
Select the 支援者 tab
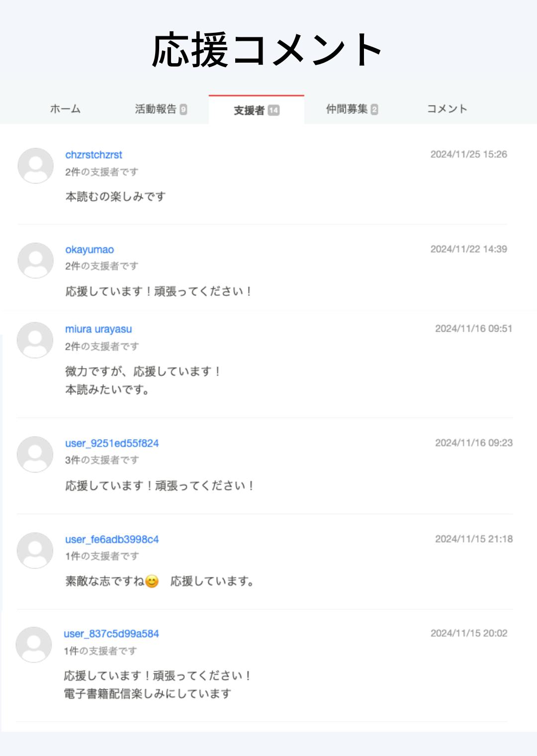pyautogui.click(x=250, y=110)
